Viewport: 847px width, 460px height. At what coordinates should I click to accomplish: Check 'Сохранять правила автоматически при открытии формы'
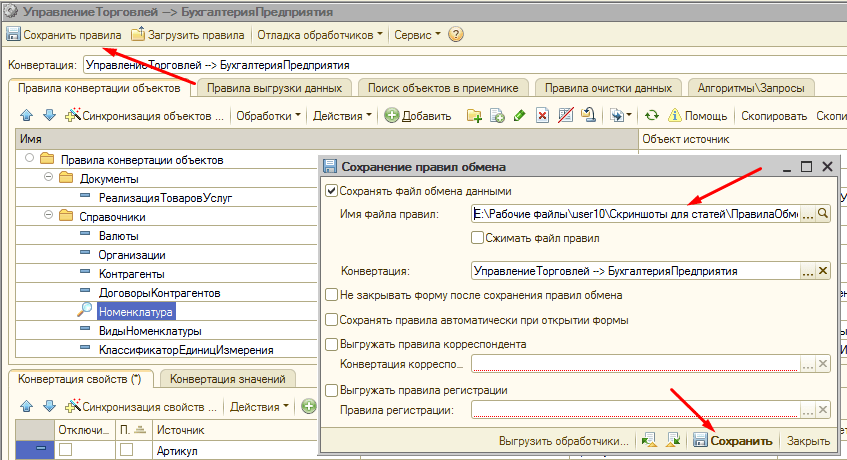pyautogui.click(x=331, y=320)
